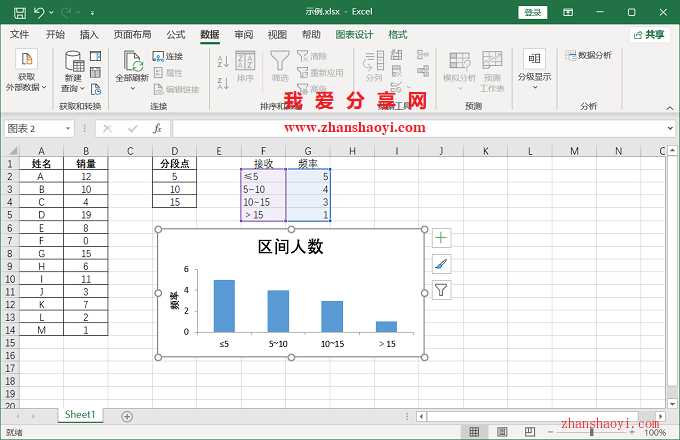
Task: Click the 频率 vertical axis title
Action: point(174,300)
